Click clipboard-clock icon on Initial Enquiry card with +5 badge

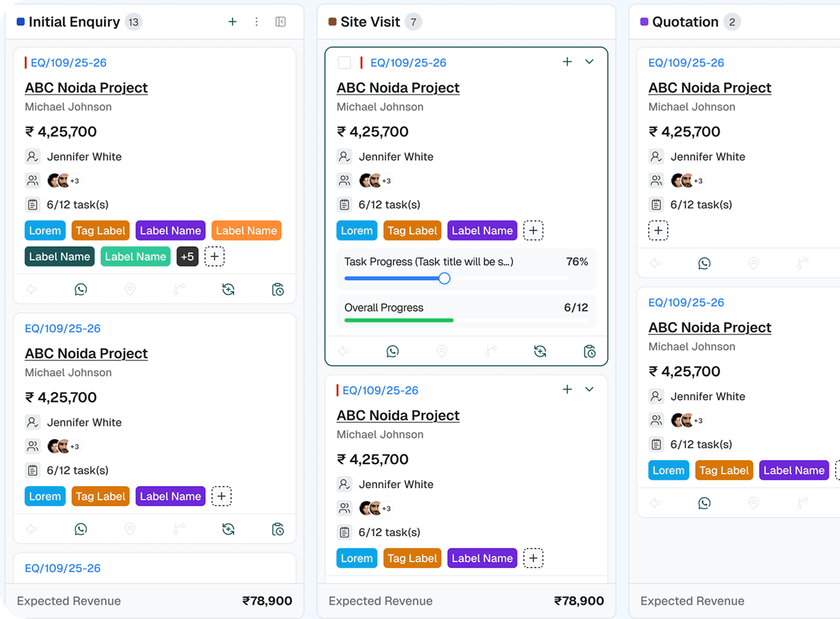pos(278,289)
